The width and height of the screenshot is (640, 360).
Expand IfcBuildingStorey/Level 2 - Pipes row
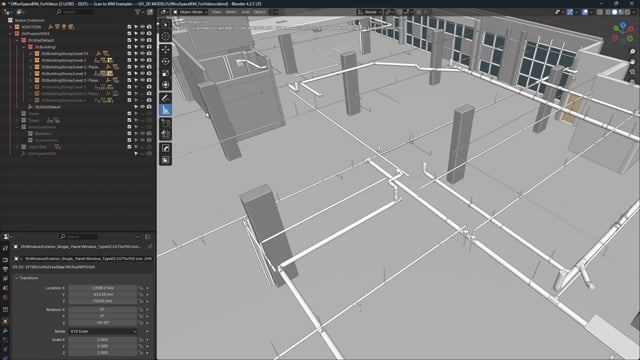click(x=31, y=80)
